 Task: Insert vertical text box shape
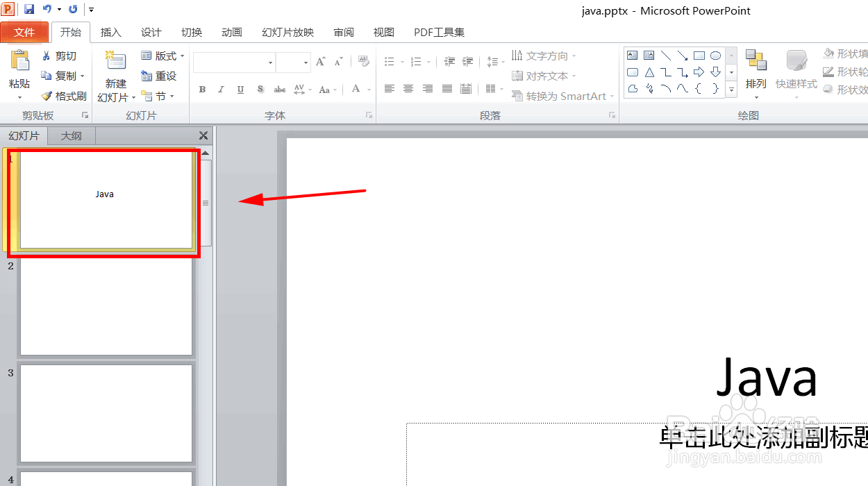pyautogui.click(x=649, y=55)
